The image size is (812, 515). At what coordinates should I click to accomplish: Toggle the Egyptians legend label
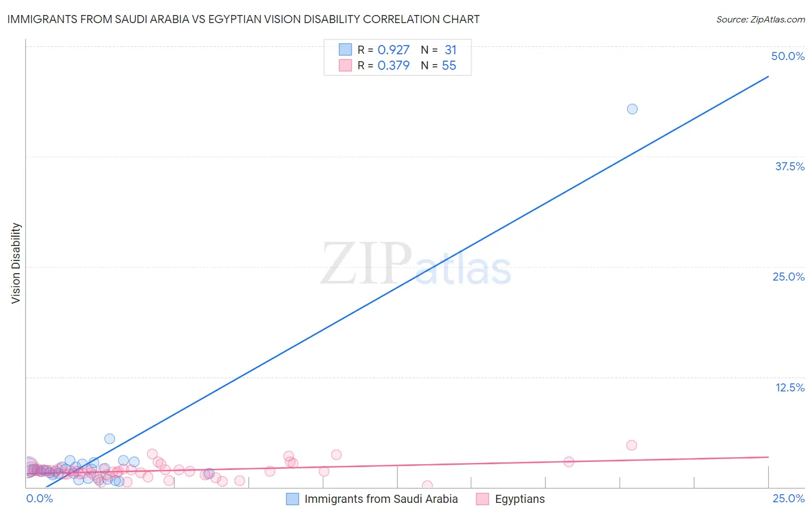[x=519, y=499]
